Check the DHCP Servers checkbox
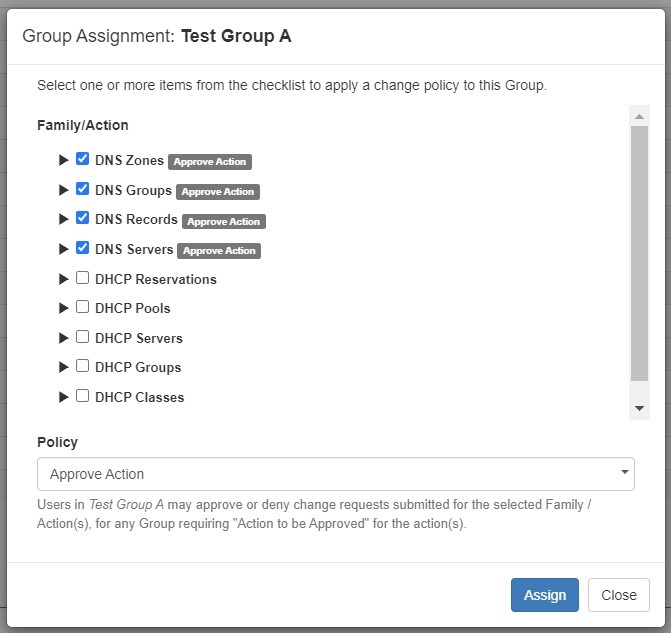This screenshot has width=671, height=633. [83, 337]
